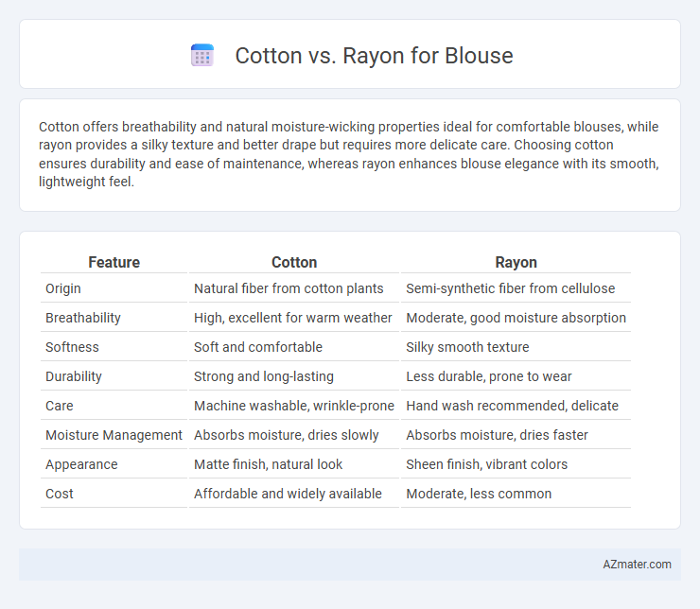
Task: Click the 'Cotton vs. Rayon for Blouse' heading
Action: (374, 56)
